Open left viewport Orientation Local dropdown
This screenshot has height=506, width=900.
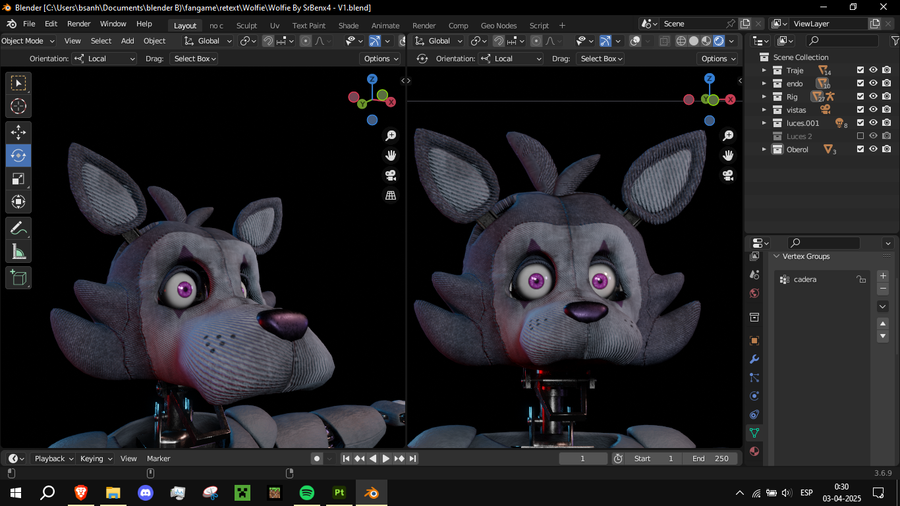(x=104, y=59)
